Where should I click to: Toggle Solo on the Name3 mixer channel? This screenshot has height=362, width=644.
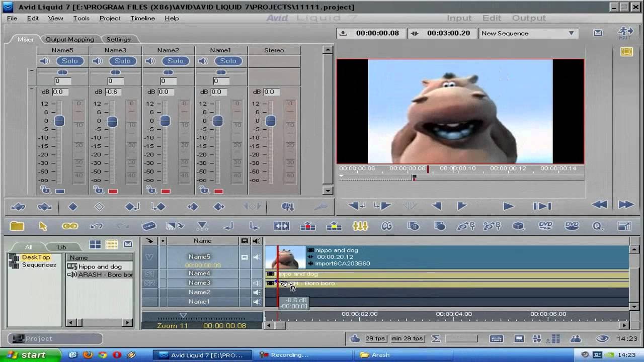click(123, 61)
